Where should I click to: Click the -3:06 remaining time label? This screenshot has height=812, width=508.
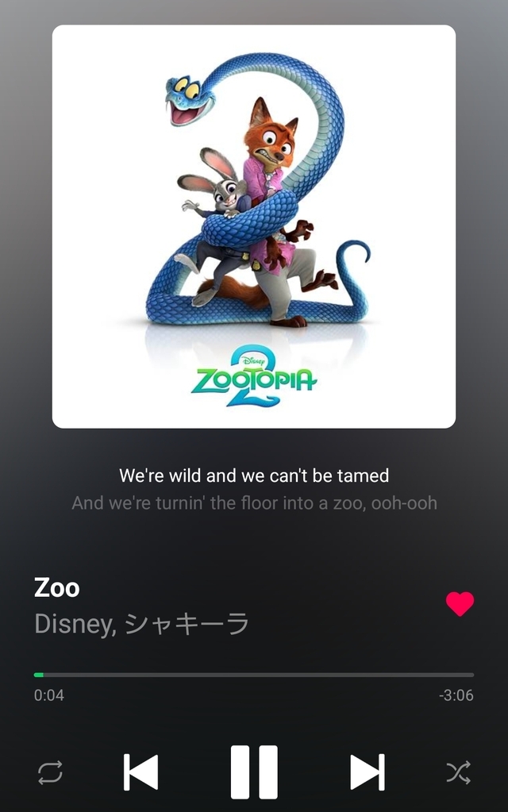point(456,695)
